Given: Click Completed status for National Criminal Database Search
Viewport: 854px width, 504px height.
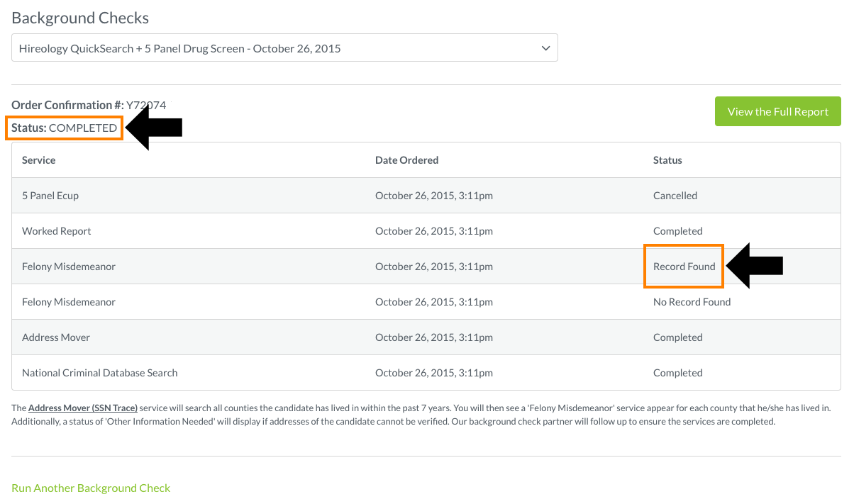Looking at the screenshot, I should point(678,373).
